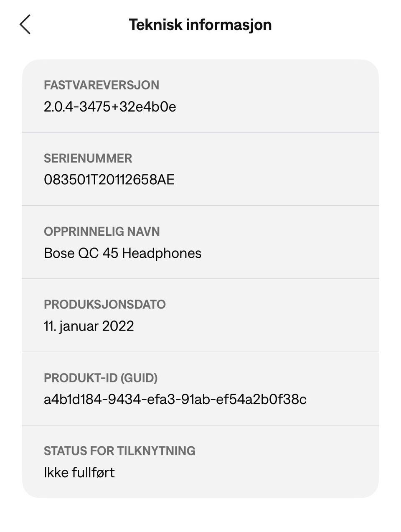Select the connection status row
Viewport: 401px width, 532px height.
click(276, 461)
